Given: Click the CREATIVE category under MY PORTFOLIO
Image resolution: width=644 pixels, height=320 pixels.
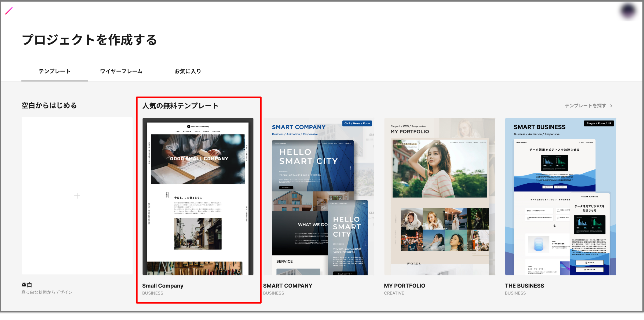Looking at the screenshot, I should point(394,293).
